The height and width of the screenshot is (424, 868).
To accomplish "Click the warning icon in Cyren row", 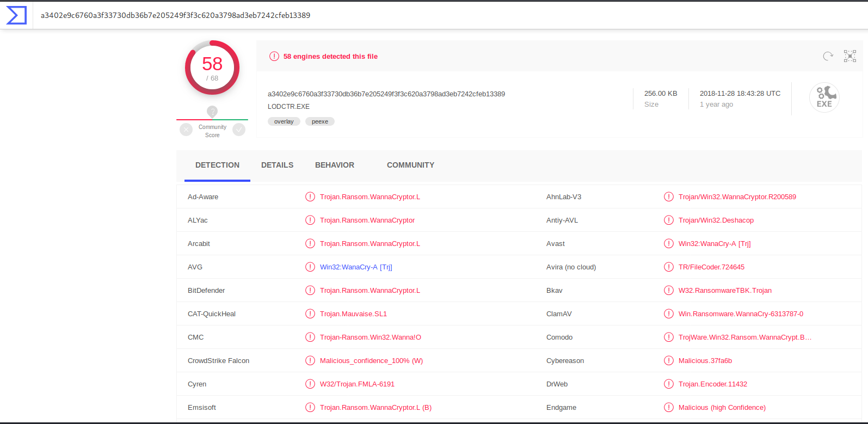I will coord(310,384).
